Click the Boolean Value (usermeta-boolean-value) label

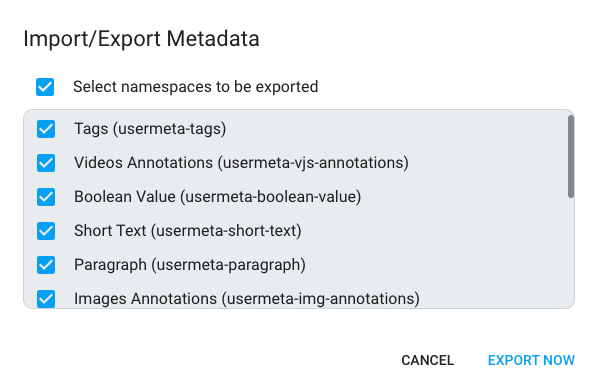(217, 197)
